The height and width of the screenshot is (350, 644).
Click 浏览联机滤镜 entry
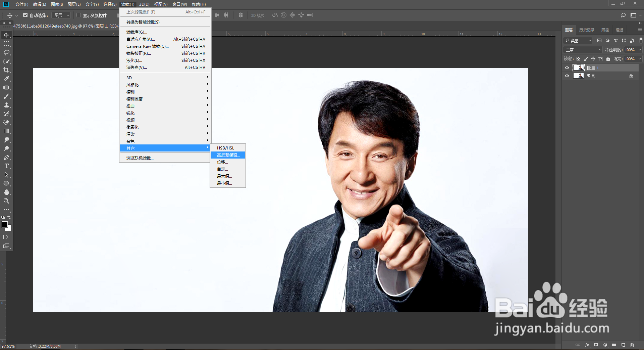pos(165,158)
